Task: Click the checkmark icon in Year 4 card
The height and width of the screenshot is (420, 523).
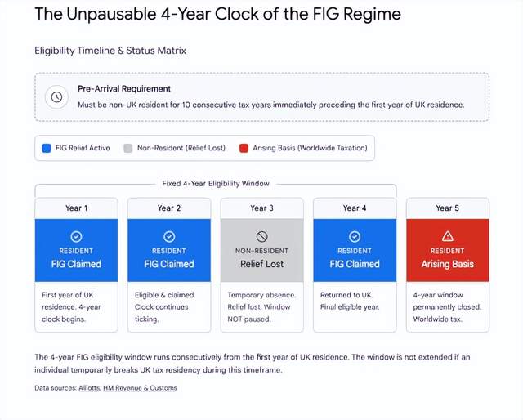Action: click(x=354, y=235)
